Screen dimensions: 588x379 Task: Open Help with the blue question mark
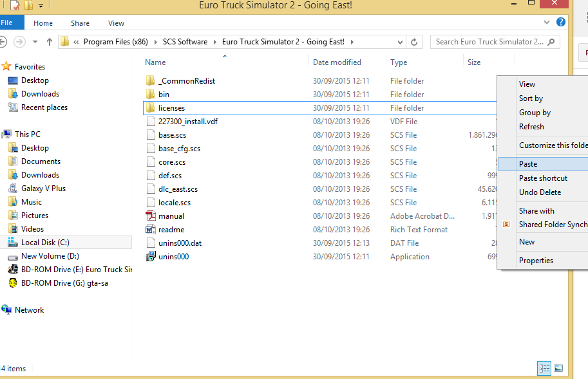tap(560, 22)
